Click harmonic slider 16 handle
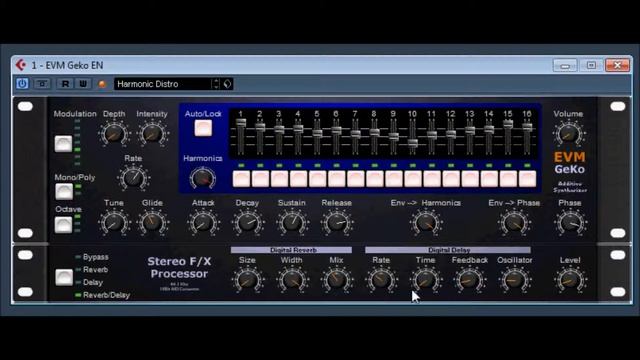640x360 pixels. click(527, 127)
